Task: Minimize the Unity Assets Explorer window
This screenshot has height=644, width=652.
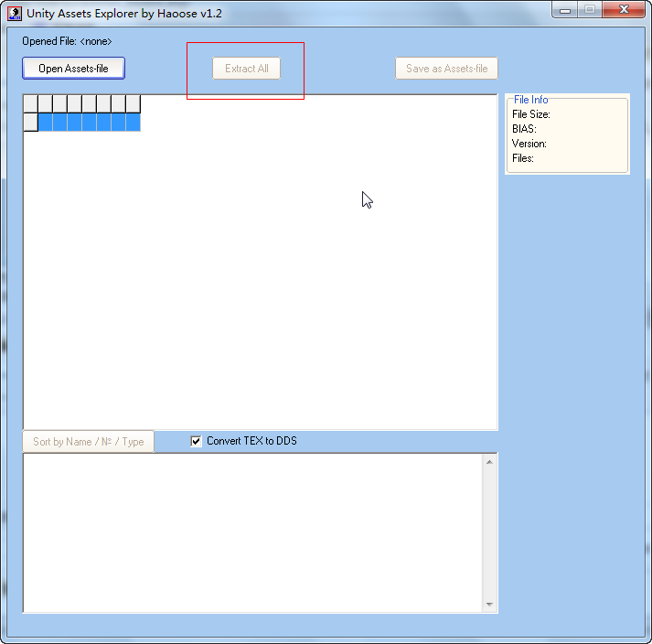Action: point(565,10)
